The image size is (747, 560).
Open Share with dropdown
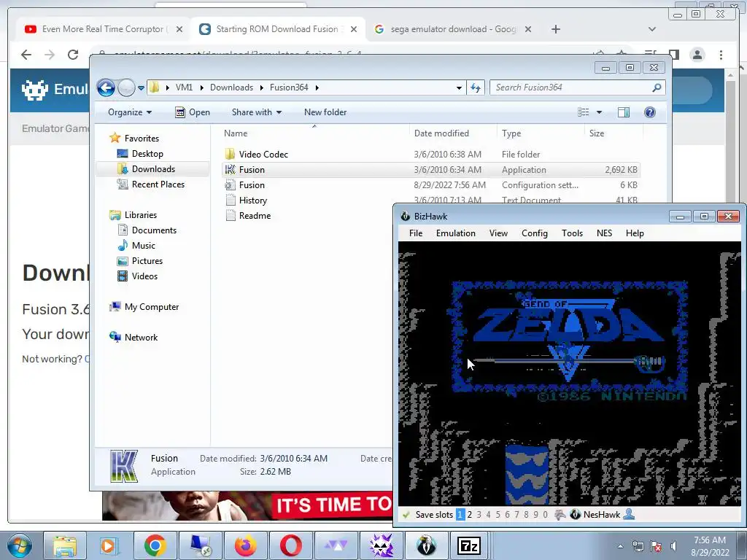tap(257, 112)
